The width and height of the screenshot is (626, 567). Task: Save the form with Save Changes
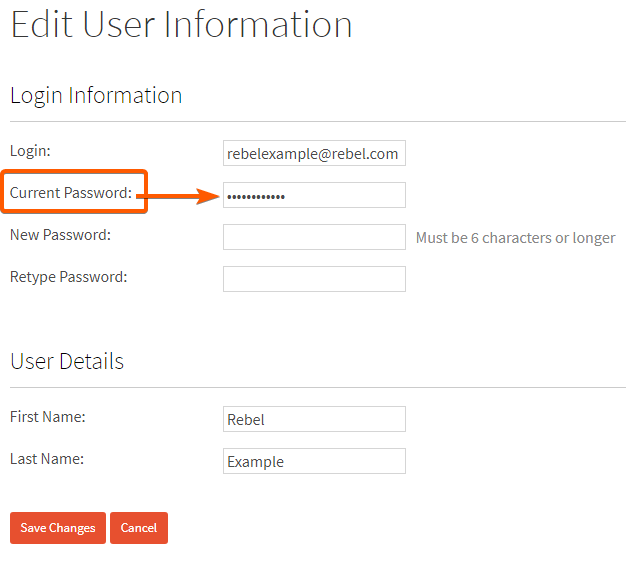(x=58, y=528)
